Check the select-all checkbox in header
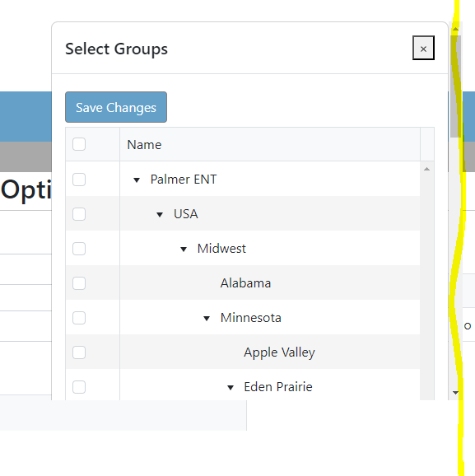475x476 pixels. 79,144
